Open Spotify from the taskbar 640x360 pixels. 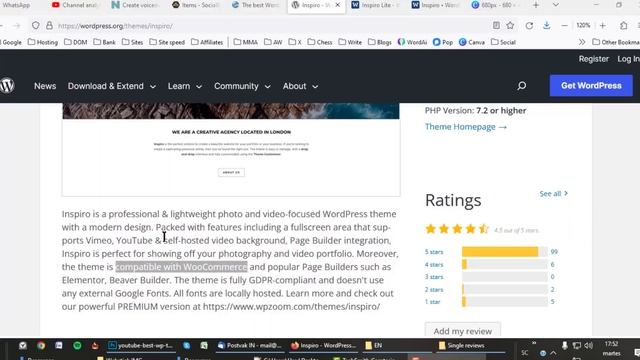coord(77,346)
